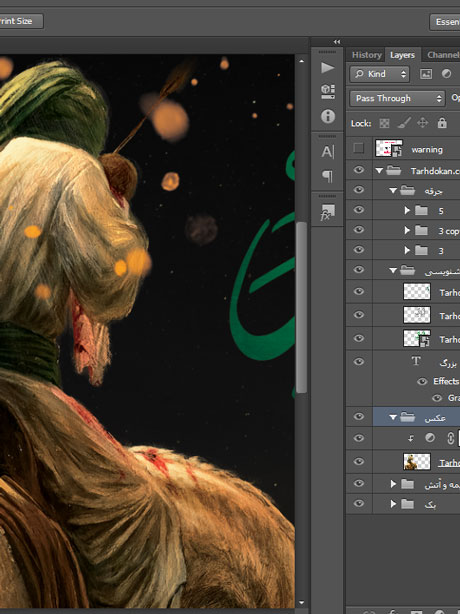Select the group named عکس
This screenshot has height=614, width=460.
click(x=435, y=418)
